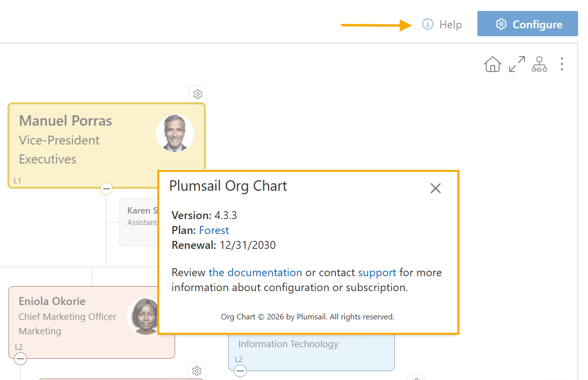Open the support link
Image resolution: width=588 pixels, height=380 pixels.
point(377,273)
